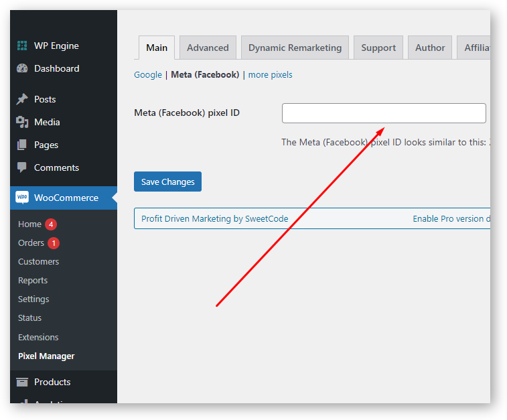The image size is (507, 420).
Task: Open the more pixels link
Action: pos(271,74)
